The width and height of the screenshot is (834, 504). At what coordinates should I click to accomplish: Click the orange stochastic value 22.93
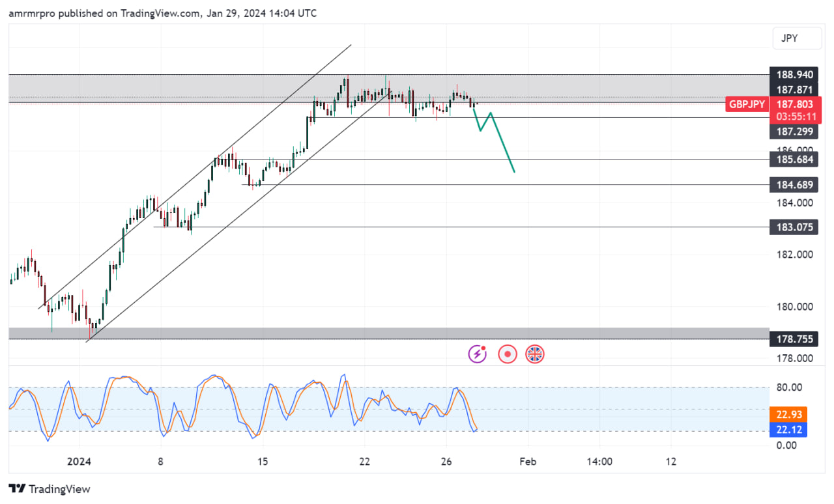click(x=788, y=415)
